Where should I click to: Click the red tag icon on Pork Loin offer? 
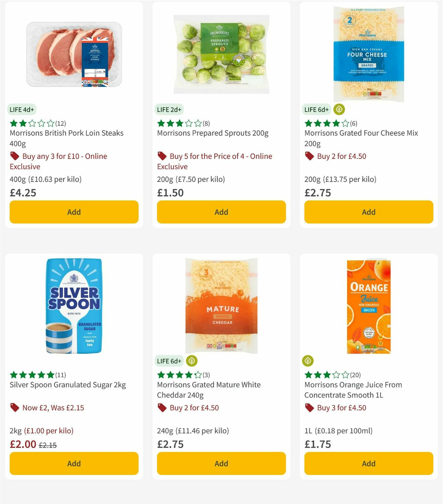click(14, 156)
